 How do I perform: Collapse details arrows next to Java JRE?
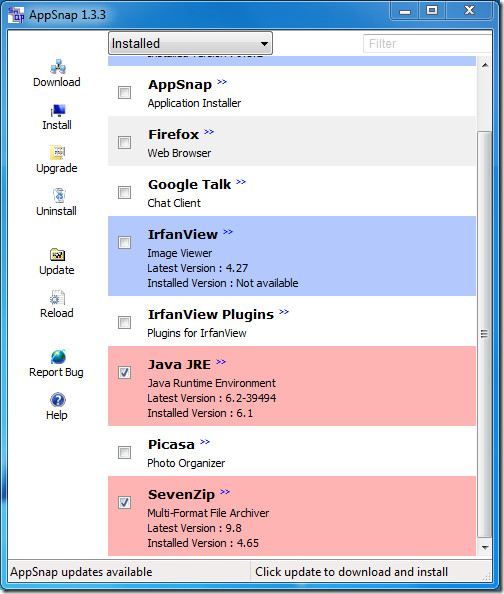tap(221, 362)
